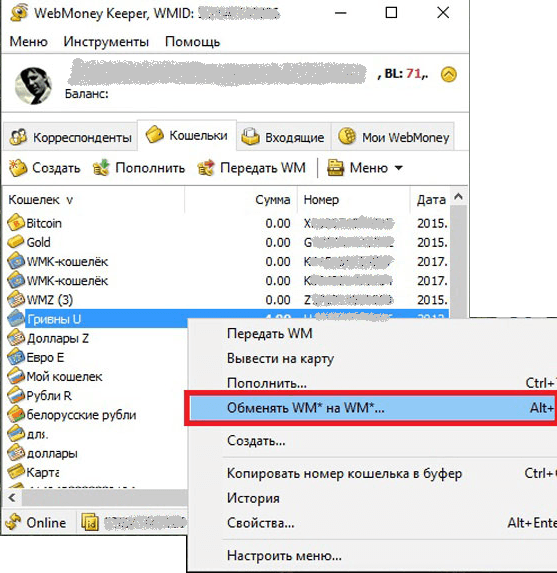Click the Создать wallet toolbar icon

click(x=18, y=168)
